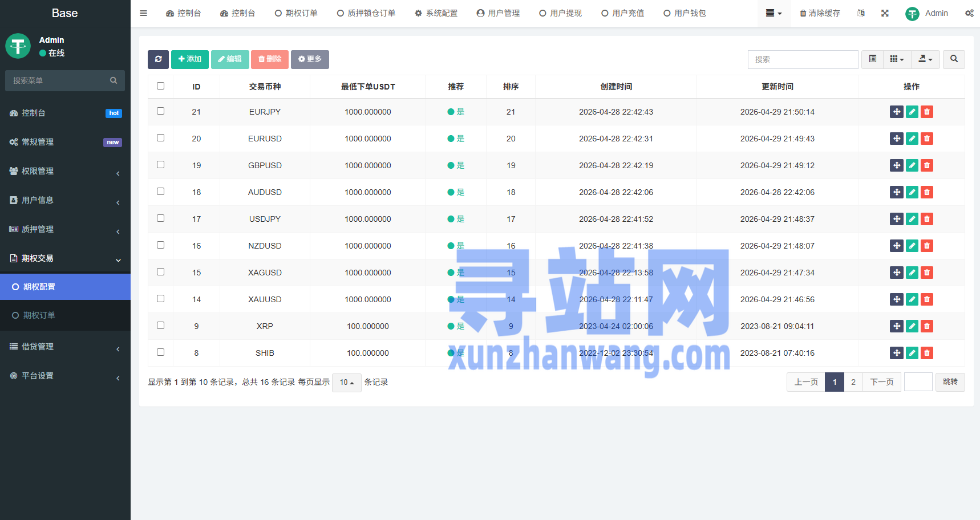Click 清除缓存 clear cache in top bar
980x520 pixels.
click(x=820, y=13)
